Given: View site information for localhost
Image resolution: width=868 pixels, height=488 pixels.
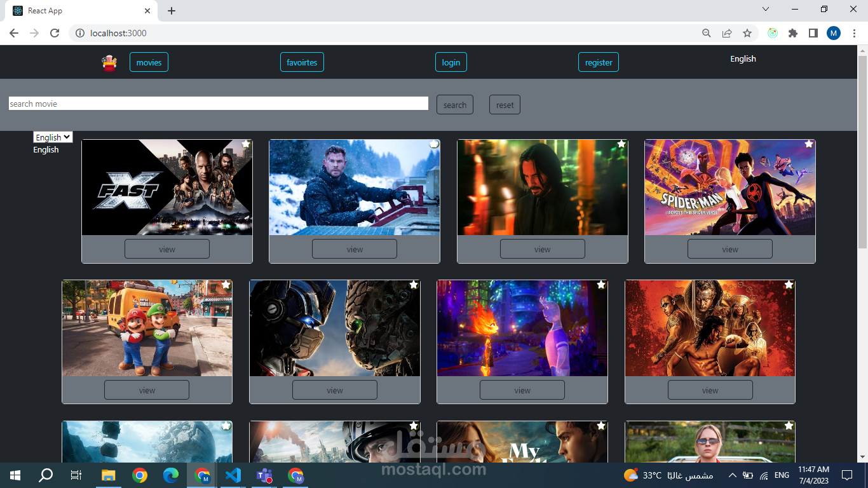Looking at the screenshot, I should tap(80, 33).
